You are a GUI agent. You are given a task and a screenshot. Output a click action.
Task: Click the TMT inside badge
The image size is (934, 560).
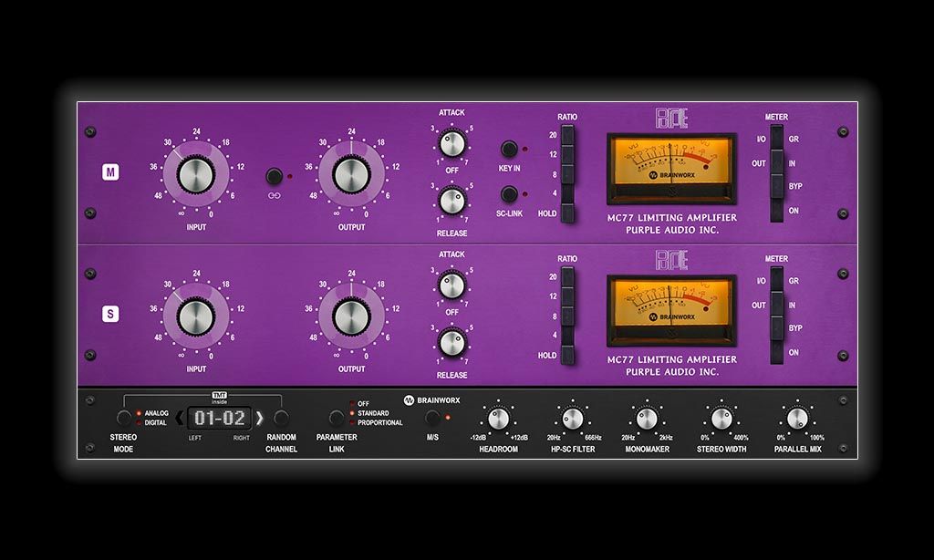point(219,398)
